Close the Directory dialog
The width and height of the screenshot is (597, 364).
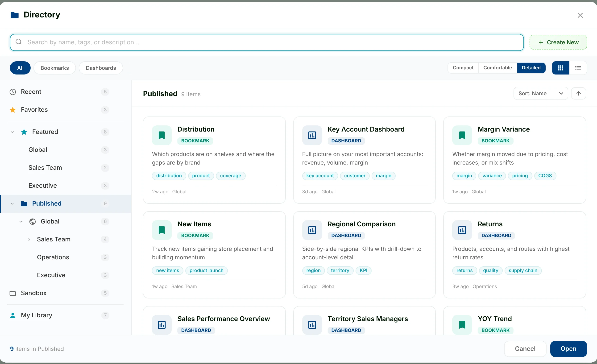(580, 15)
